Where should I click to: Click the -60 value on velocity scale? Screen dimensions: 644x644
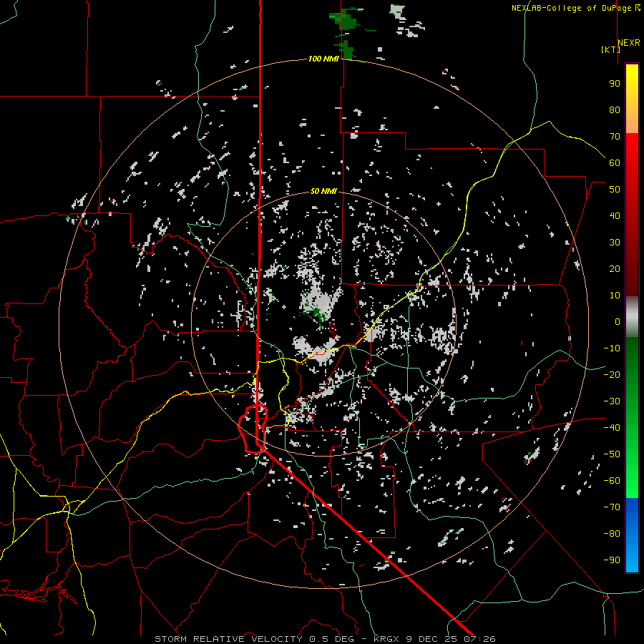[x=612, y=481]
